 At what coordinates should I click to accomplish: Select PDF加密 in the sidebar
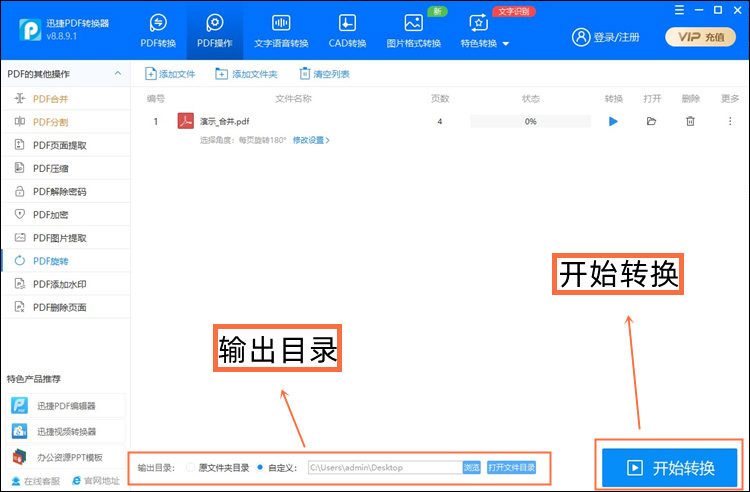pos(66,215)
